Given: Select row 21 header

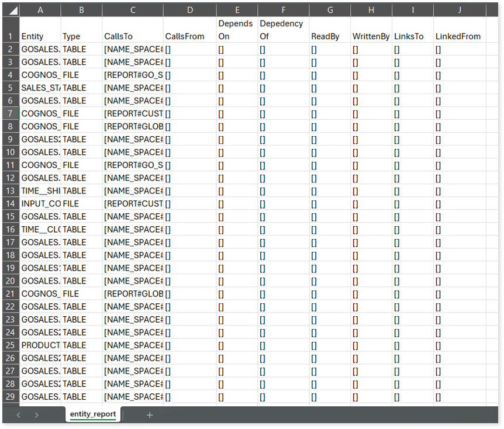Looking at the screenshot, I should point(11,293).
